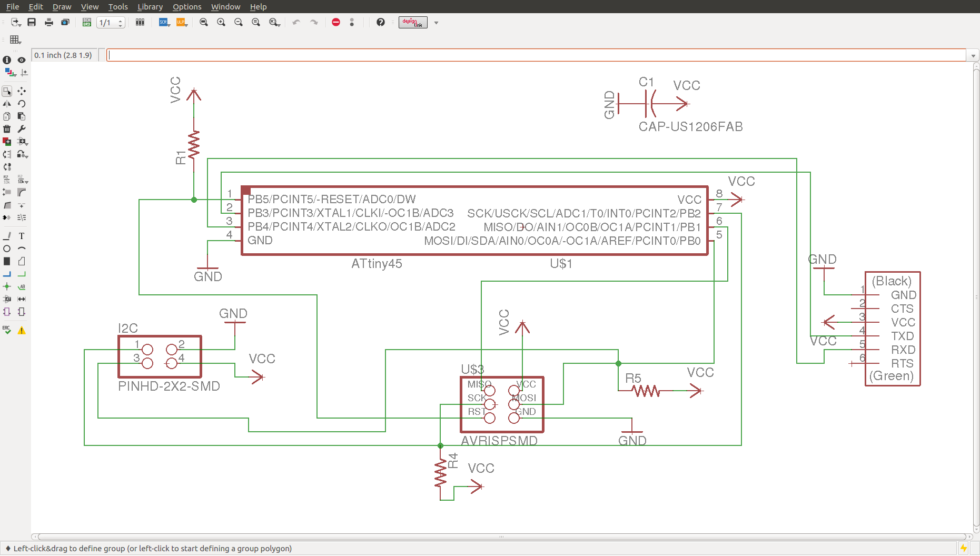Select the Net (green line) tool
Viewport: 980px width, 556px height.
click(22, 274)
